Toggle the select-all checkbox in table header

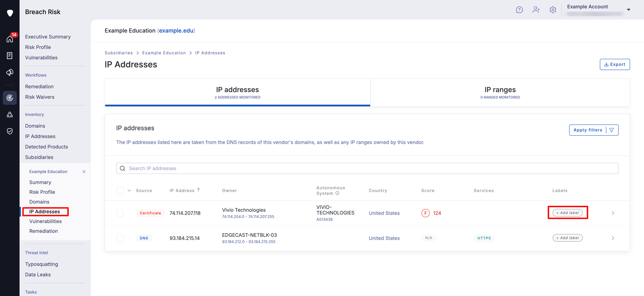coord(120,190)
